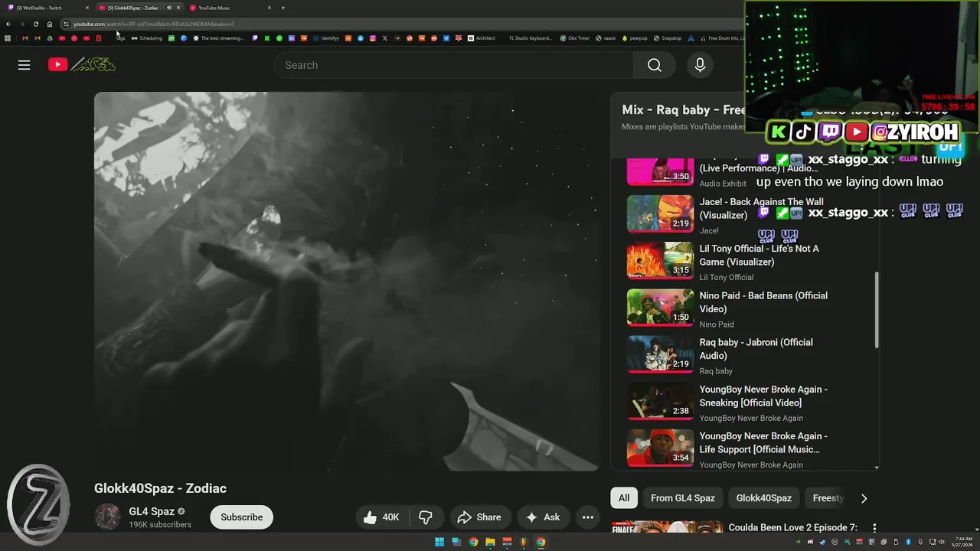Image resolution: width=980 pixels, height=551 pixels.
Task: Open the GL4 Spaz channel name link
Action: 152,511
